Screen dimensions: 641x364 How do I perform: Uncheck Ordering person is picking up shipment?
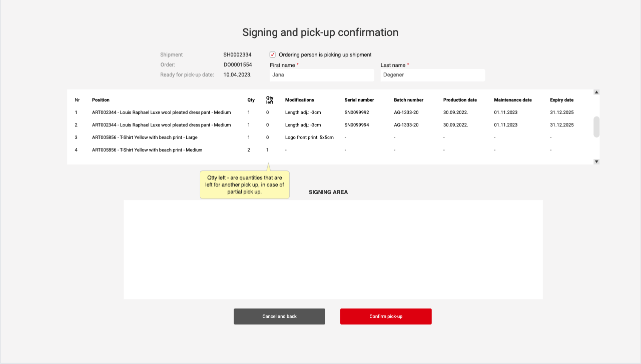pos(273,55)
